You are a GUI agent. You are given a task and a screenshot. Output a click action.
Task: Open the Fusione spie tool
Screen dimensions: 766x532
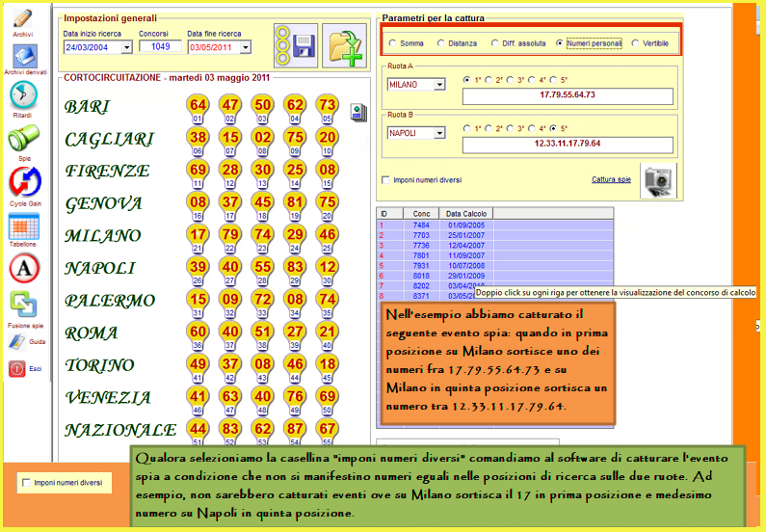click(x=23, y=305)
